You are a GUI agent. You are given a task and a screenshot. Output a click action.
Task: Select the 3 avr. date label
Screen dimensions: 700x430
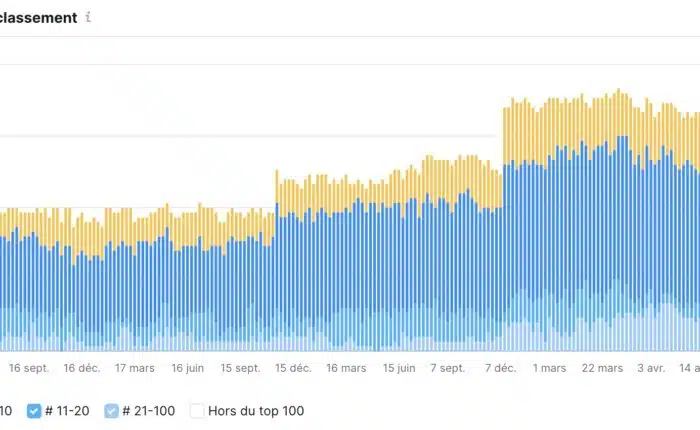click(651, 368)
